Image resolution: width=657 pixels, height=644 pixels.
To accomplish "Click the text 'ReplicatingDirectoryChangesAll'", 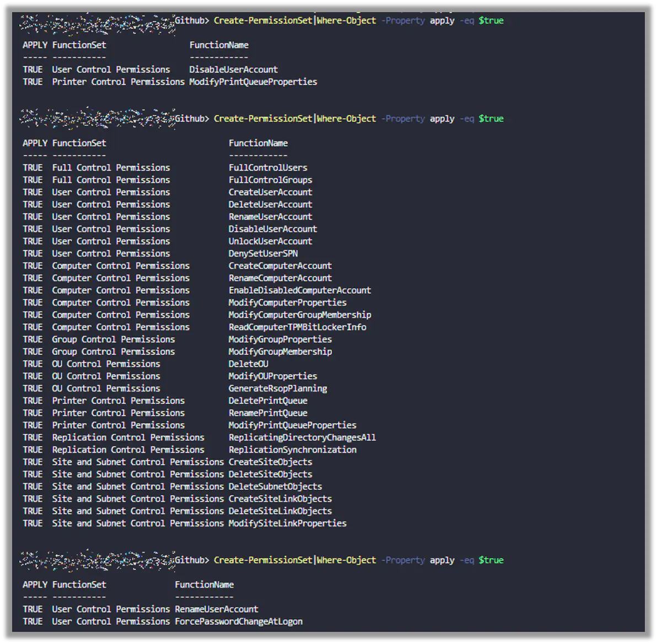I will click(302, 437).
